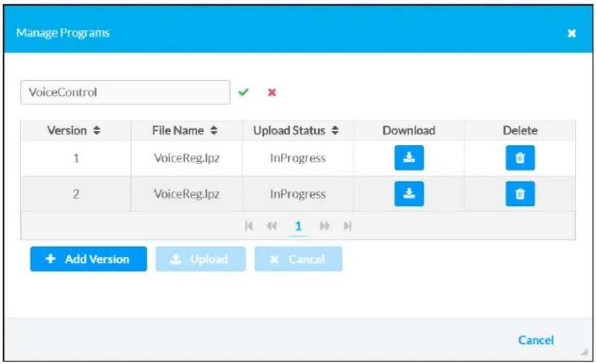Grab the dialog resize handle corner
596x364 pixels.
point(585,353)
